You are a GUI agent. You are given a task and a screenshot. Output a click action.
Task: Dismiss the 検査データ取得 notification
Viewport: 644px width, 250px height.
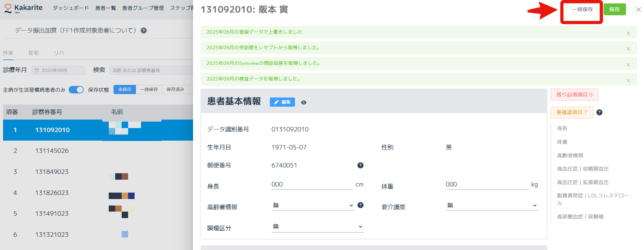(628, 81)
